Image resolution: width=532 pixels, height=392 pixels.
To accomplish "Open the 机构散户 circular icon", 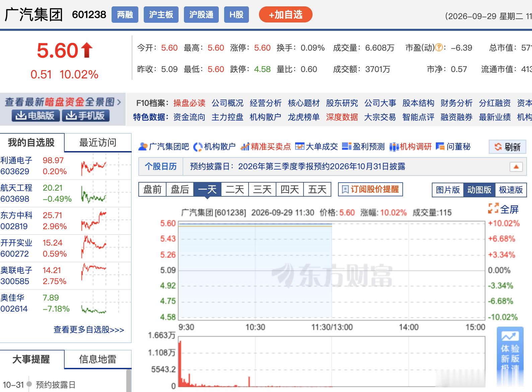I will [198, 147].
